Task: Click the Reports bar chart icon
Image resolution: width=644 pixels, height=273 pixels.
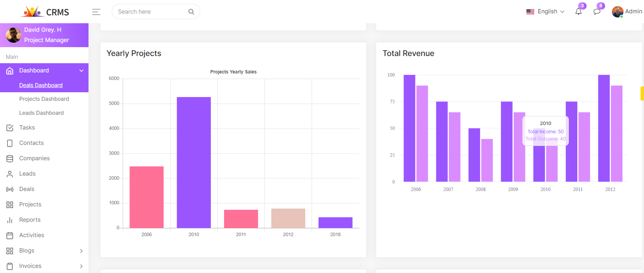Action: point(10,220)
